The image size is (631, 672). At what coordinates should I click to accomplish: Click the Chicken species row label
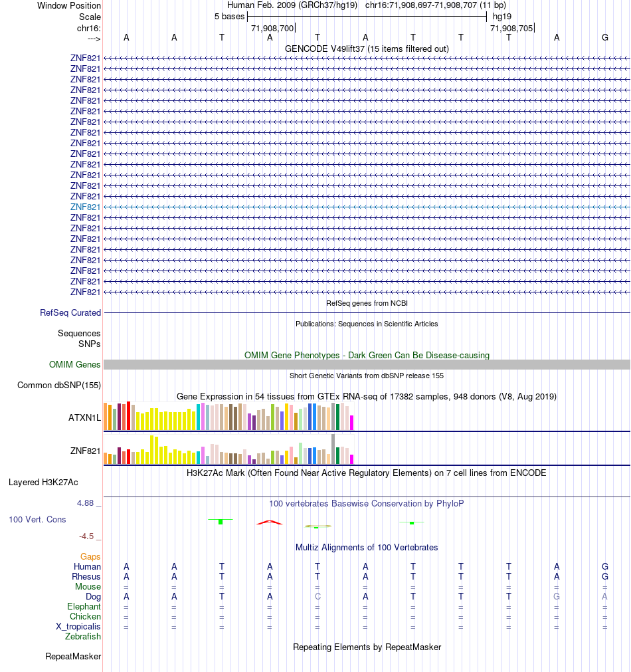85,617
